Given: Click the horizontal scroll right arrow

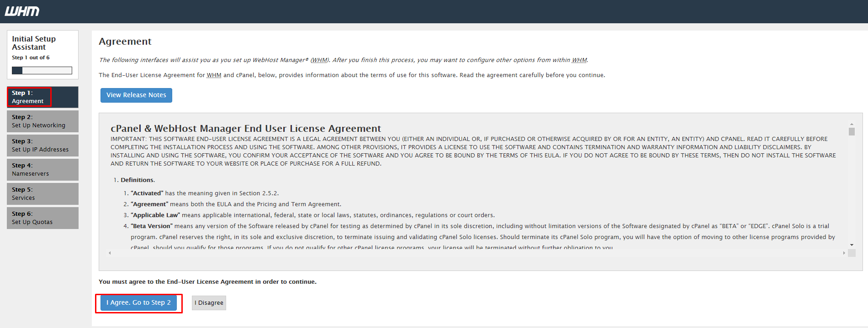Looking at the screenshot, I should (x=844, y=253).
